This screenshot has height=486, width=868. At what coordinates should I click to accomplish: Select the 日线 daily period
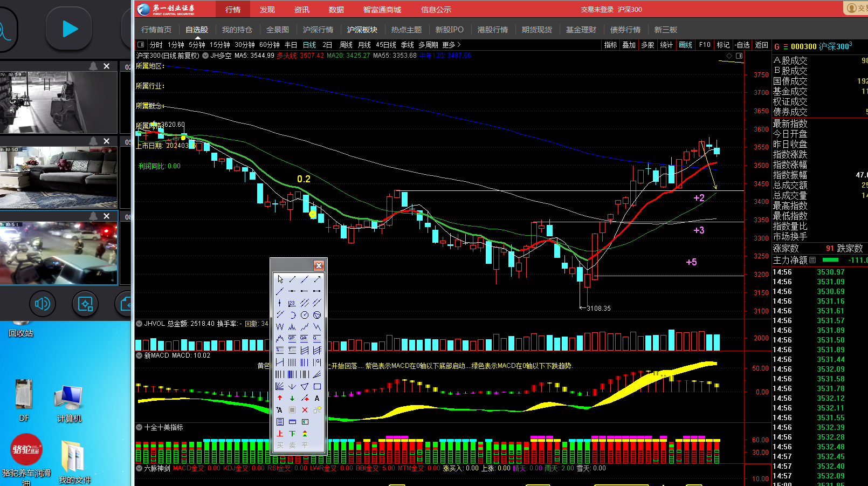click(x=309, y=45)
